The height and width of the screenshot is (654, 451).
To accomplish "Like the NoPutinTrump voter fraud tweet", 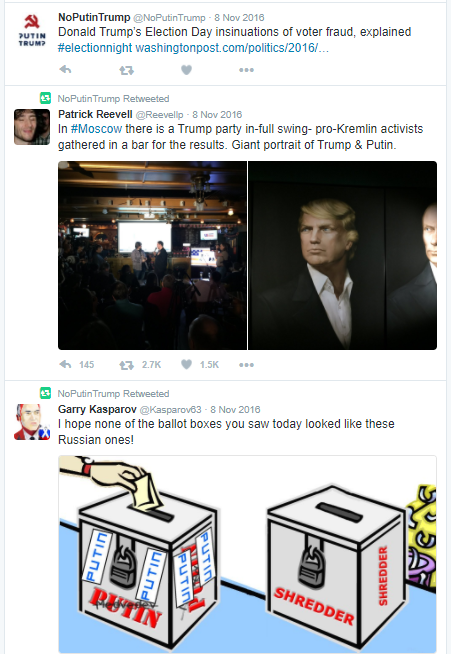I will tap(186, 70).
